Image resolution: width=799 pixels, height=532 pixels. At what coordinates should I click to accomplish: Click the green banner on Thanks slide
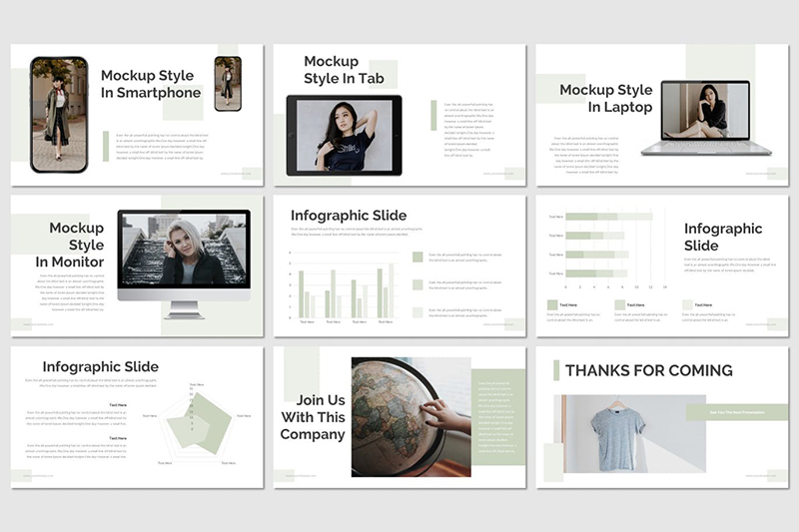(736, 411)
